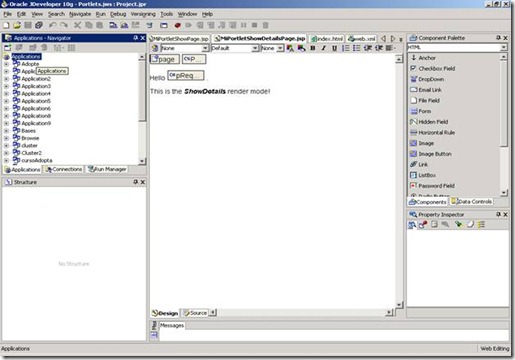Pin the Property Inspector panel
Screen dimensions: 515x360
pos(498,214)
